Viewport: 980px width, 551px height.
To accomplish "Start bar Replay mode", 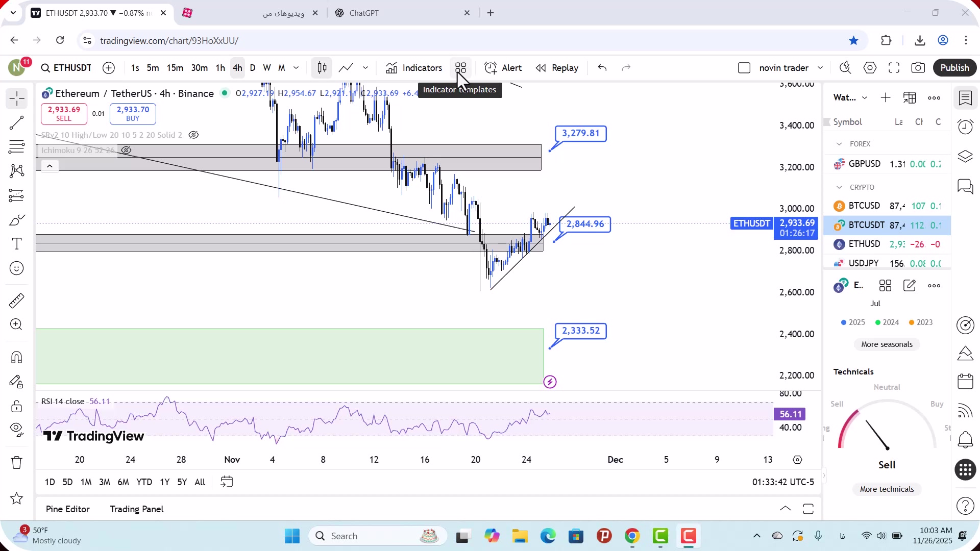I will 557,68.
